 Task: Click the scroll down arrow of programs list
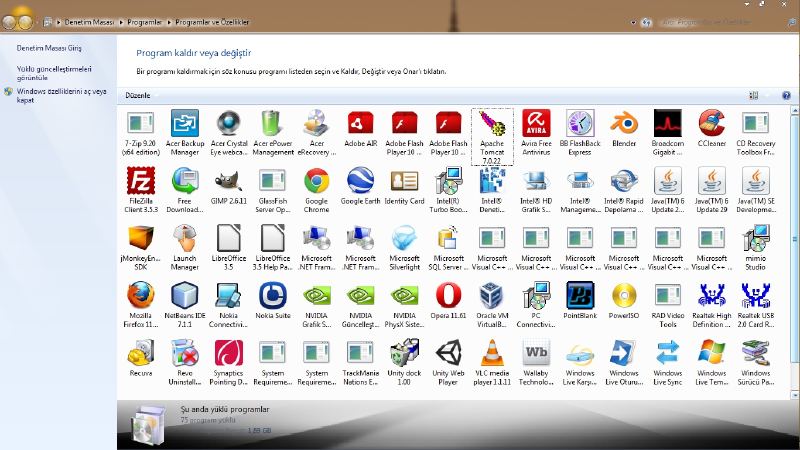tap(795, 395)
